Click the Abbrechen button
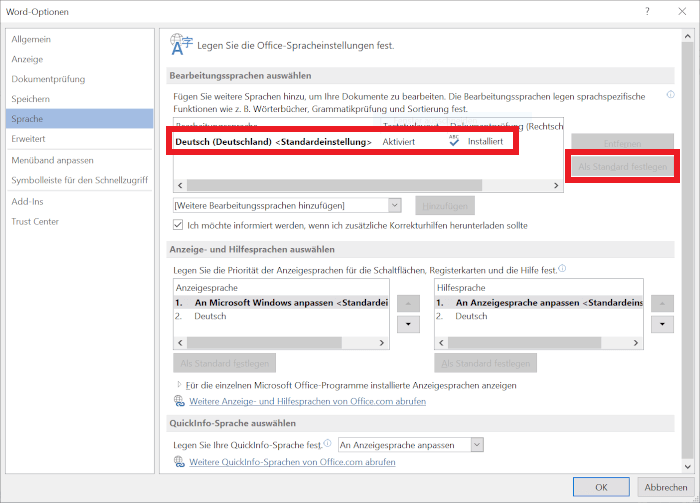 [x=665, y=487]
